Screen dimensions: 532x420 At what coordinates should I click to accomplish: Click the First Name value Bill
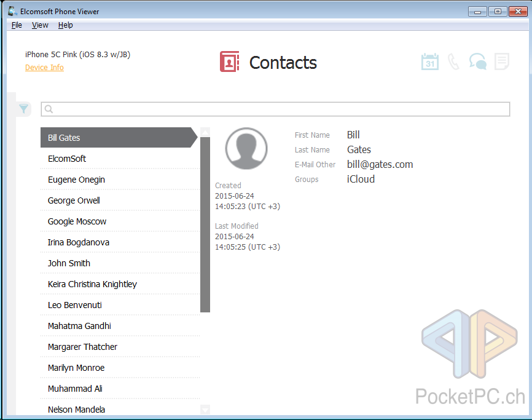(353, 135)
